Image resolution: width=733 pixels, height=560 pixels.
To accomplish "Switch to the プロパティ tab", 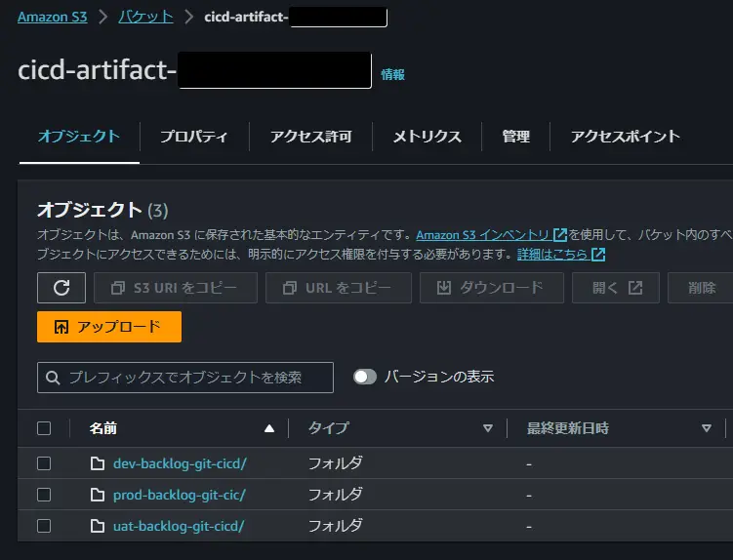I will coord(194,137).
